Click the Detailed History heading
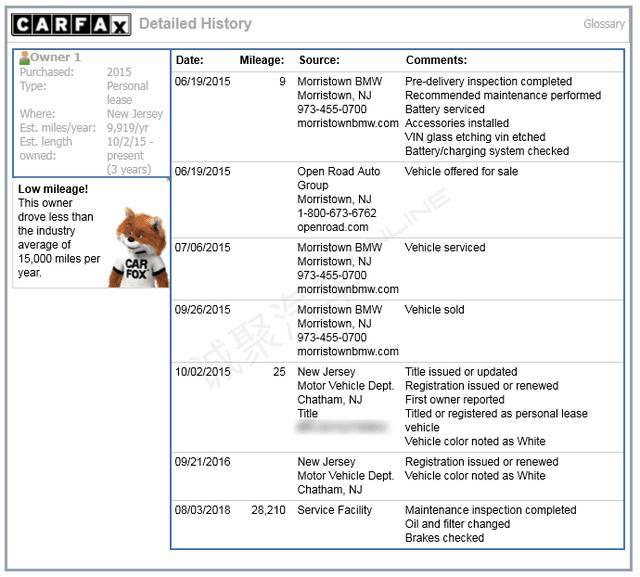Image resolution: width=640 pixels, height=577 pixels. point(195,24)
